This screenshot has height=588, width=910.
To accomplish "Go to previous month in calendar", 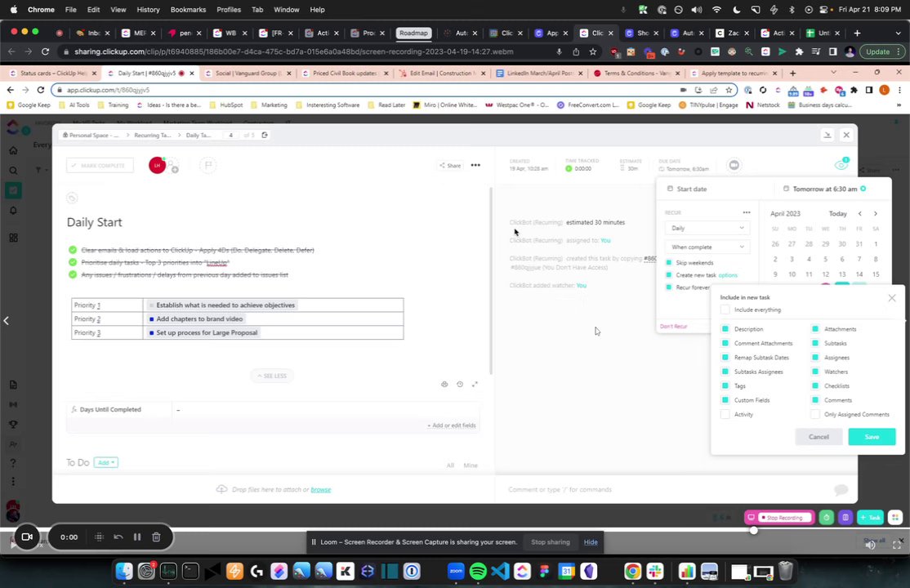I will point(860,214).
